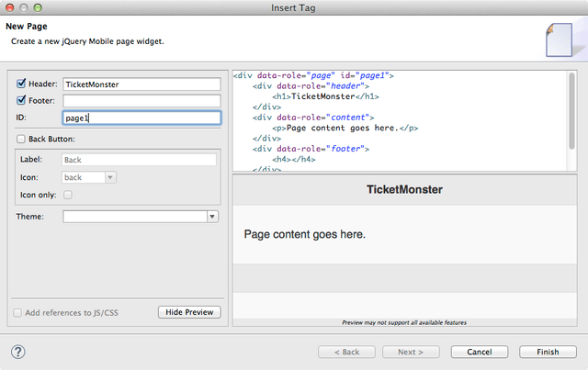Open the Icon dropdown showing back
This screenshot has width=588, height=370.
coord(109,177)
